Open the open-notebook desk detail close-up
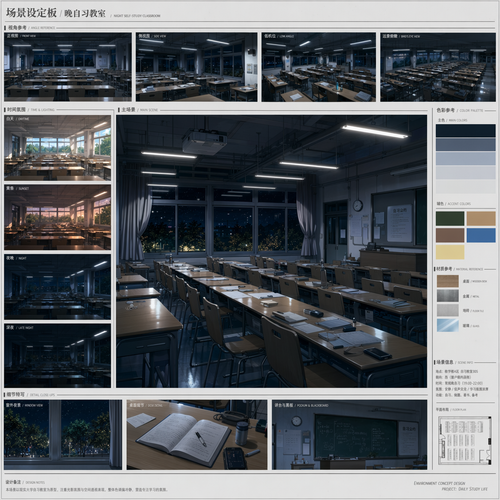 (x=197, y=435)
